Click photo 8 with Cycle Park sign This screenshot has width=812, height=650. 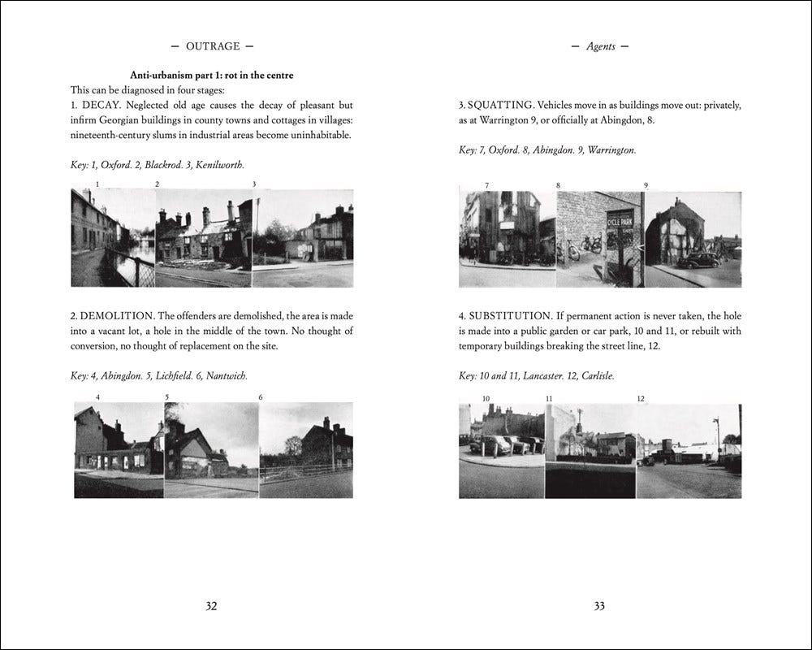[x=601, y=240]
